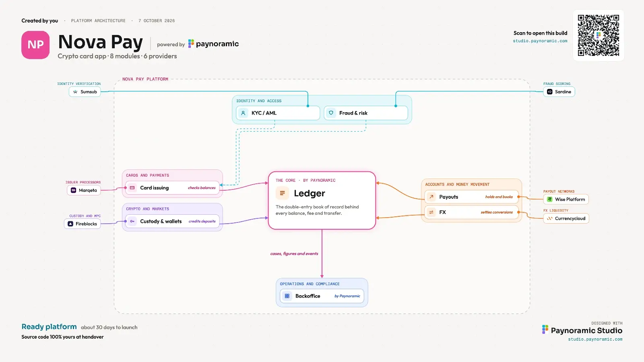Click the Currencycloud chip label
Screen dimensions: 644x362
click(570, 218)
